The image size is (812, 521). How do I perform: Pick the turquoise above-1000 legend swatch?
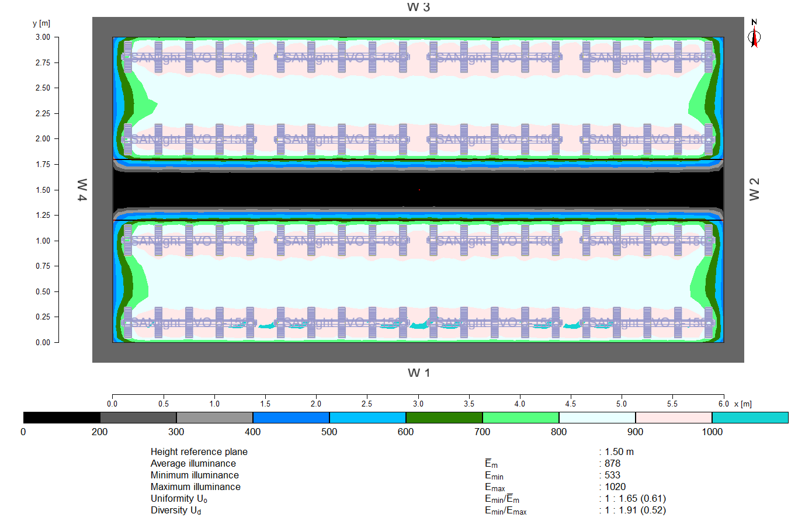(x=751, y=418)
